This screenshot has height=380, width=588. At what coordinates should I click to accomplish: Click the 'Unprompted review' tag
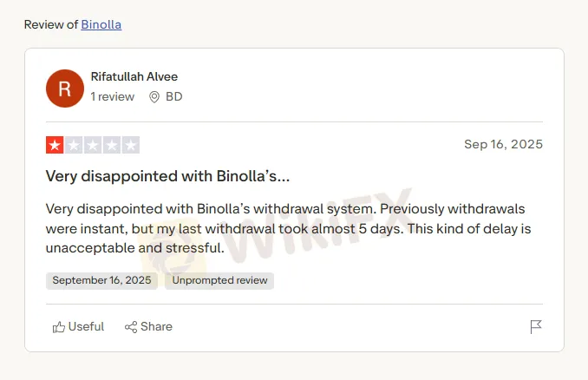pos(219,280)
